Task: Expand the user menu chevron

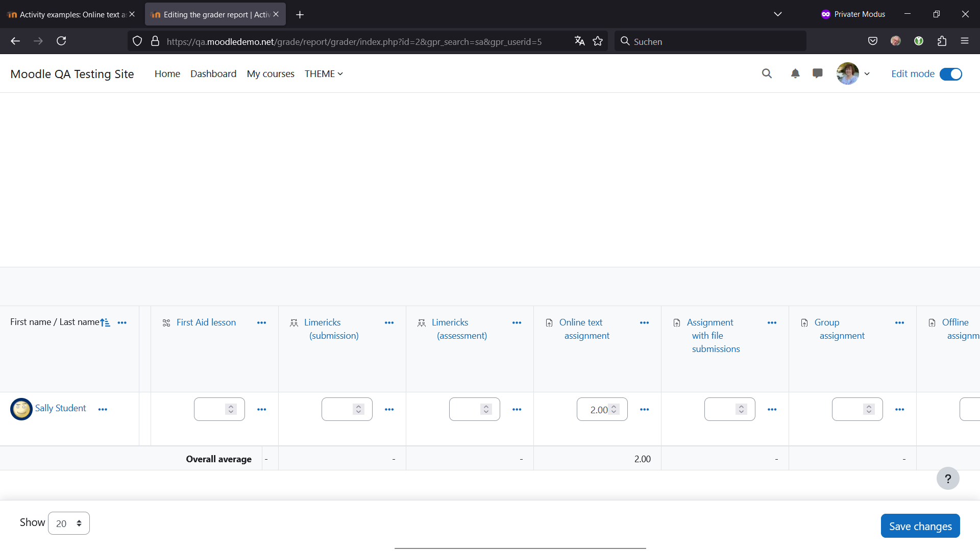Action: pos(867,74)
